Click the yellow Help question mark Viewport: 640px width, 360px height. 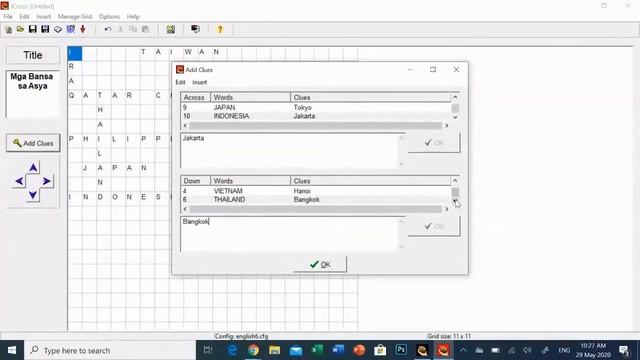220,29
